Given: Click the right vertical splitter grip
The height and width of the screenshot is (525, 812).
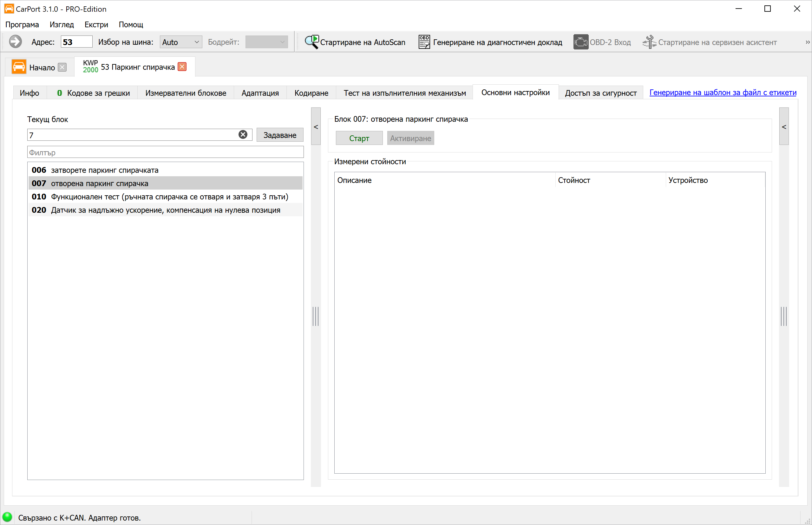Looking at the screenshot, I should coord(784,316).
